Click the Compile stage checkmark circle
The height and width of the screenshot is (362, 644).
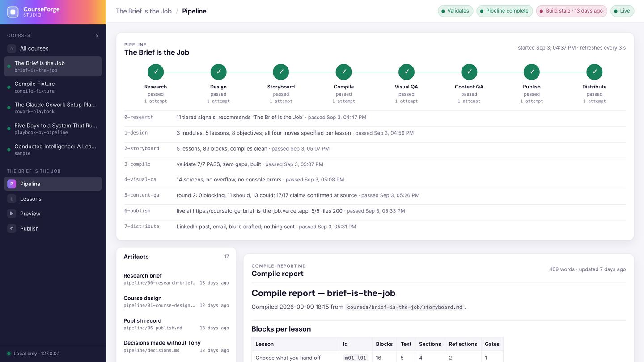point(343,72)
